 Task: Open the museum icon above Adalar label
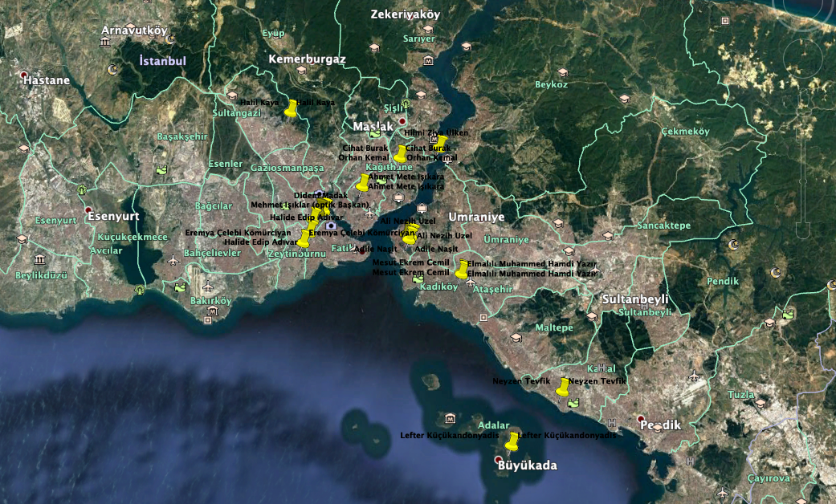451,418
